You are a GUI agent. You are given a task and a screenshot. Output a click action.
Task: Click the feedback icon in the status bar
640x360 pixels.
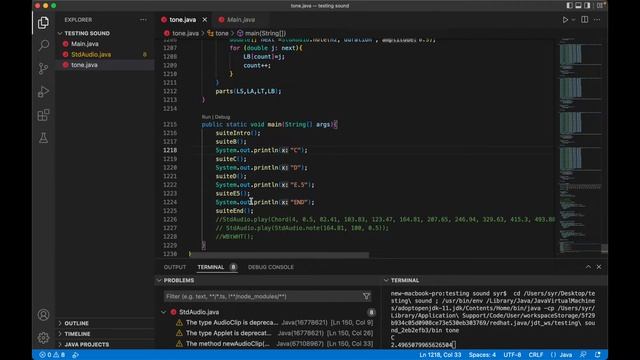(583, 355)
